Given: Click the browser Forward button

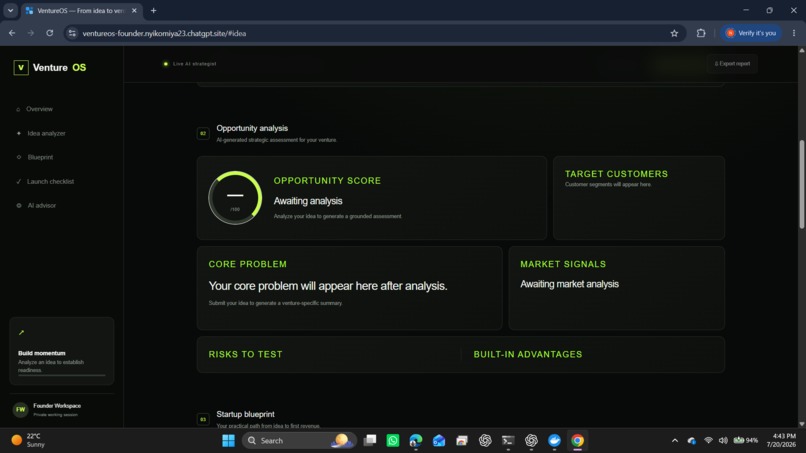Looking at the screenshot, I should coord(31,33).
